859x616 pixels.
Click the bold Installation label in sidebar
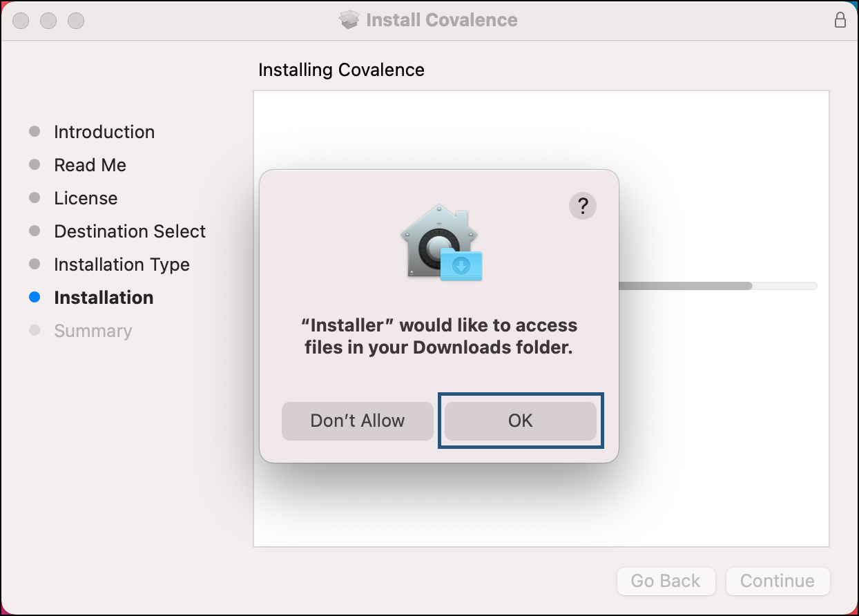pyautogui.click(x=104, y=297)
